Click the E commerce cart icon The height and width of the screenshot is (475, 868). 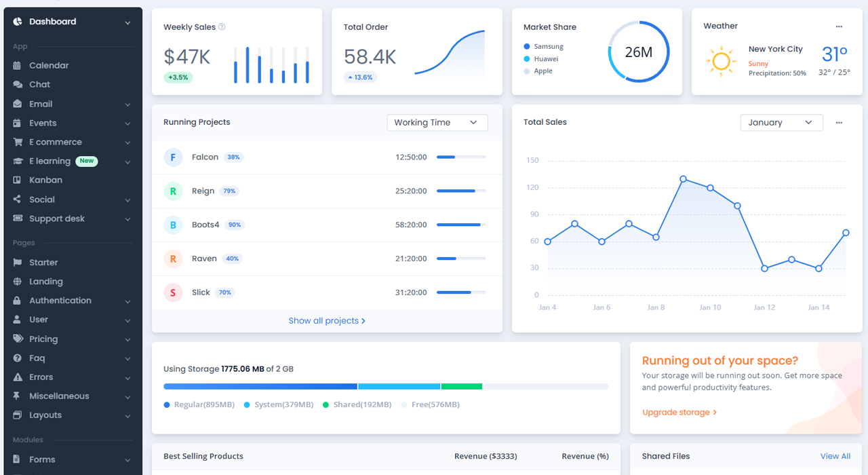tap(18, 142)
